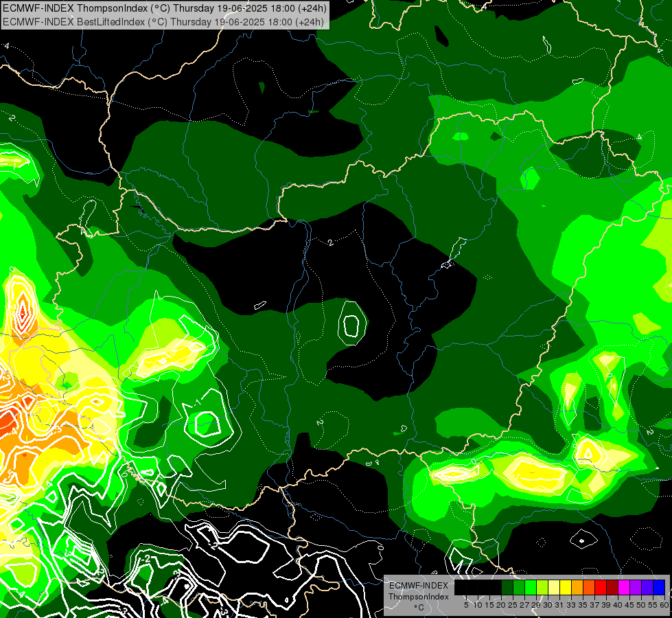Screen dimensions: 672x618
Task: Select the dark red 39–40 legend swatch
Action: click(x=612, y=588)
